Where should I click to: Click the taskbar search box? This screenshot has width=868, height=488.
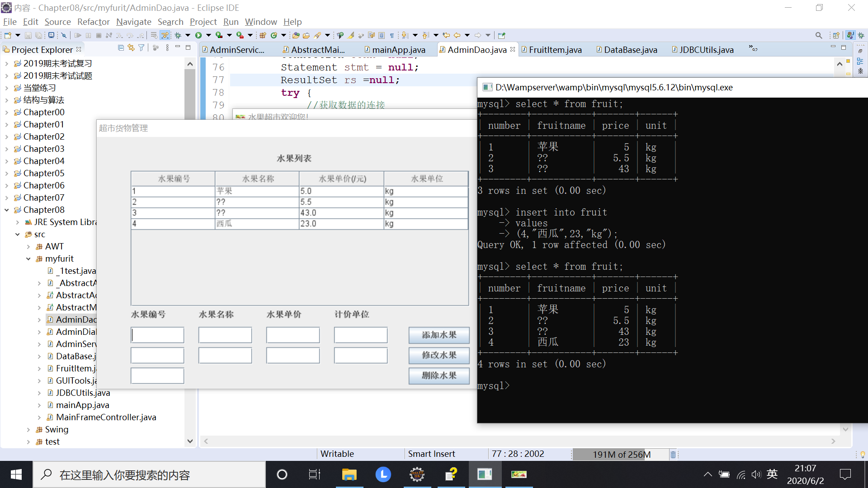pyautogui.click(x=149, y=474)
